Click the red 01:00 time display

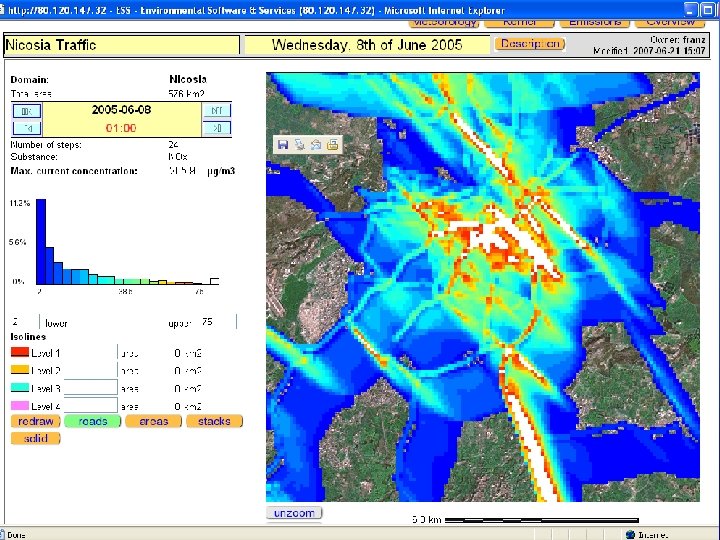(121, 128)
